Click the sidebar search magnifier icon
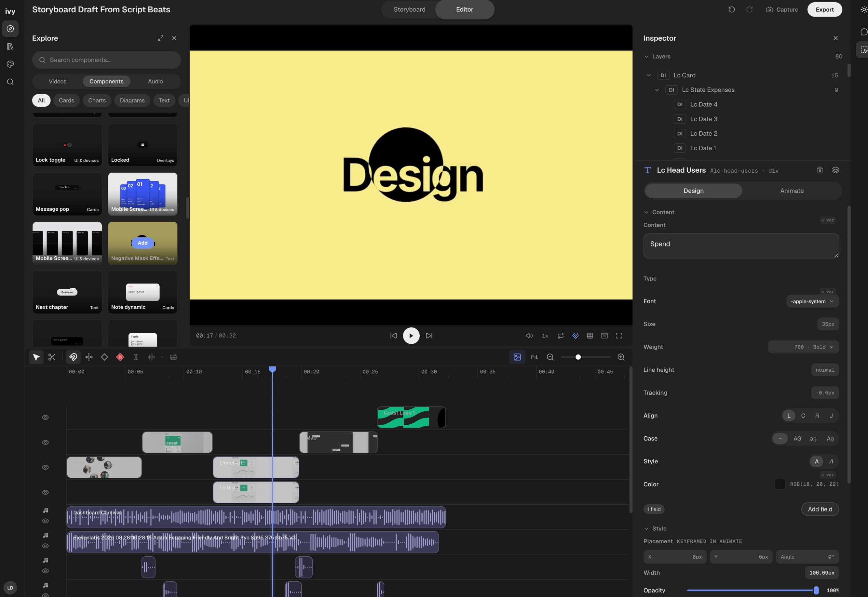Image resolution: width=868 pixels, height=597 pixels. [10, 82]
